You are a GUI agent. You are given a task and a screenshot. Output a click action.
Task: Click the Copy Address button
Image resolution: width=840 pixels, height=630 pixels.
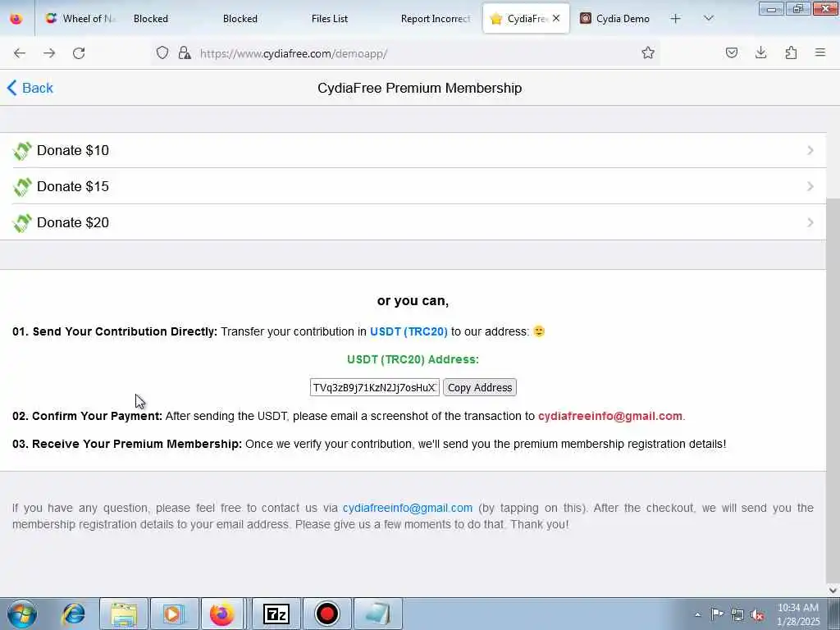(479, 387)
